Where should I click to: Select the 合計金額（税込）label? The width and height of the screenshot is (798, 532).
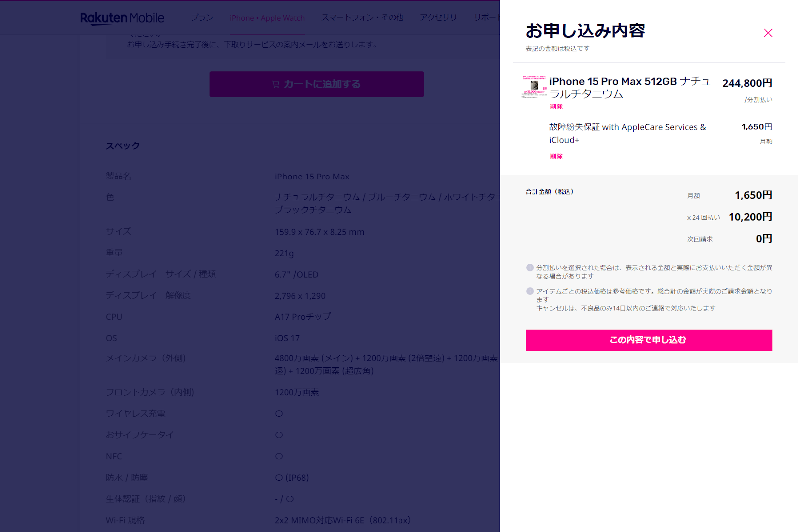click(x=550, y=192)
